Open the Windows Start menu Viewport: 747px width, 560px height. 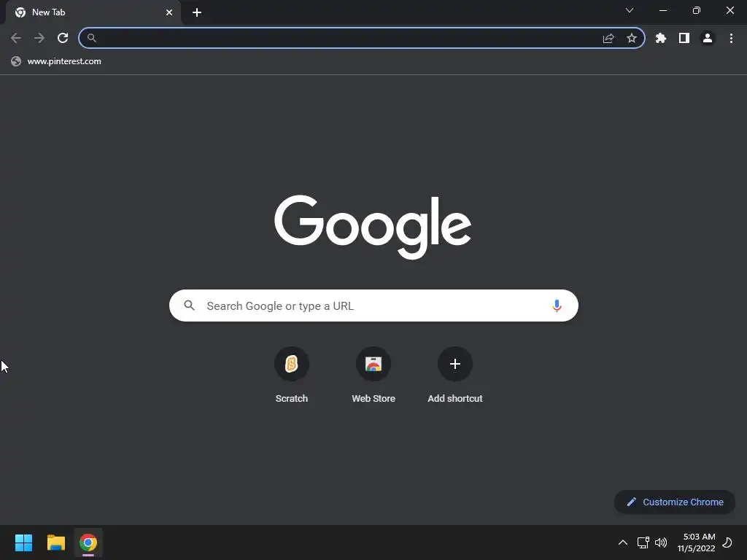(x=23, y=542)
